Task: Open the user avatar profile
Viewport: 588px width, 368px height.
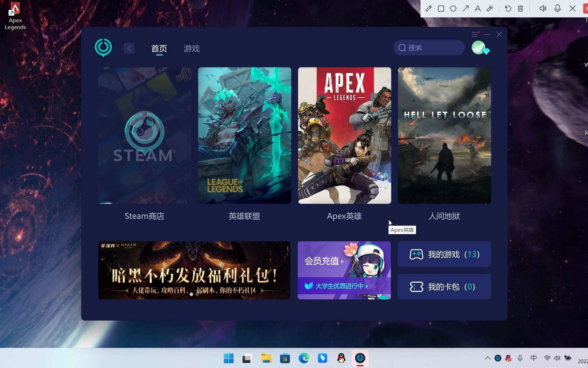Action: coord(480,48)
